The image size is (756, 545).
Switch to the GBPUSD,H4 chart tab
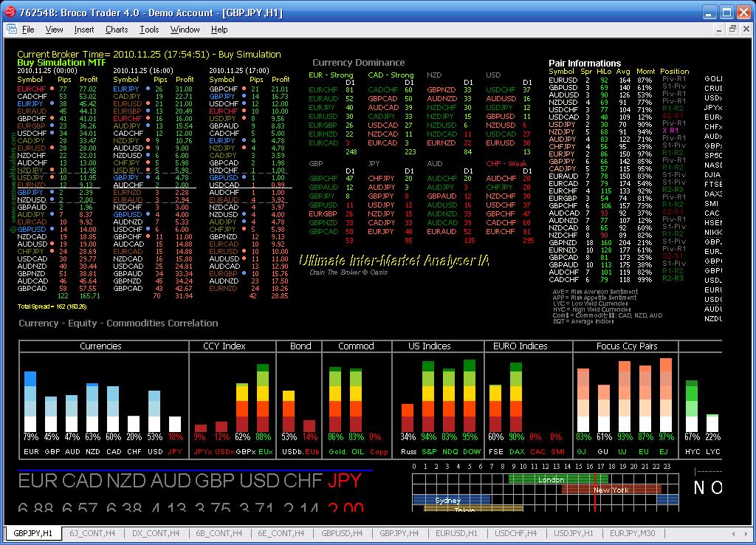point(342,532)
